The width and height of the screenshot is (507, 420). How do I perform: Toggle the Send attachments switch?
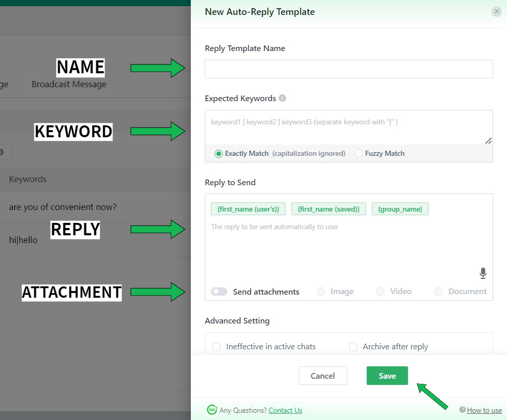point(219,292)
